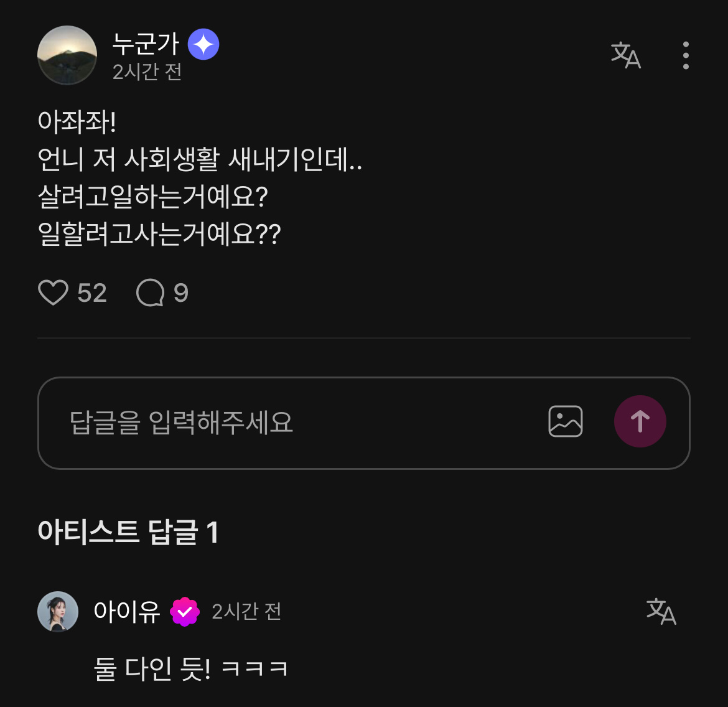Open 누군가's profile picture

click(67, 55)
